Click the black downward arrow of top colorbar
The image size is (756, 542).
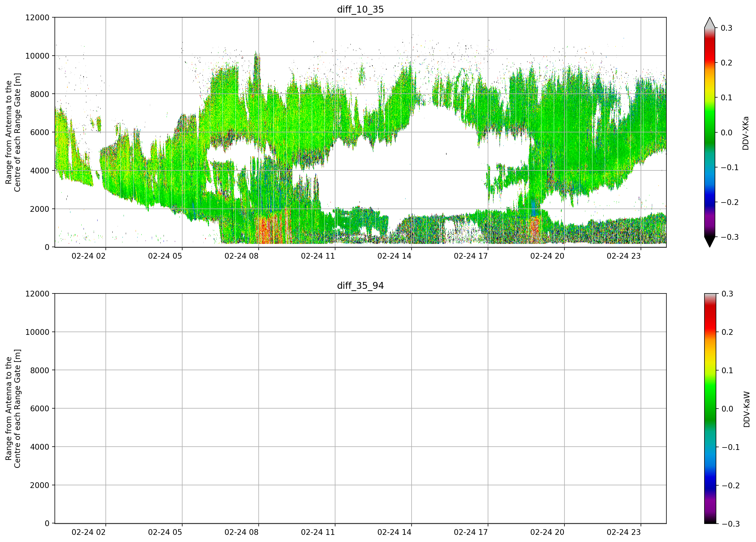click(710, 242)
